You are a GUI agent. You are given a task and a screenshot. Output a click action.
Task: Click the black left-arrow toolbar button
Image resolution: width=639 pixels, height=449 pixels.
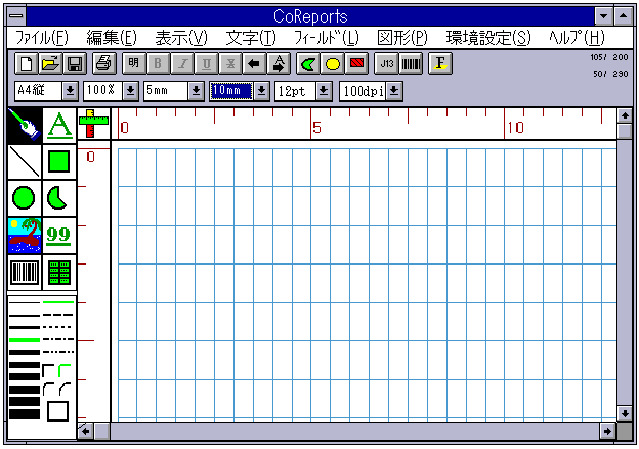click(254, 64)
